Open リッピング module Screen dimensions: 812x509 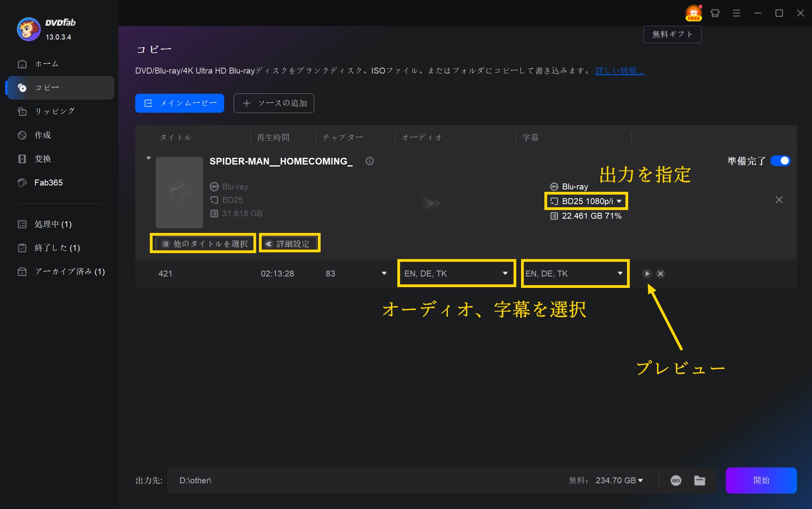pos(60,111)
